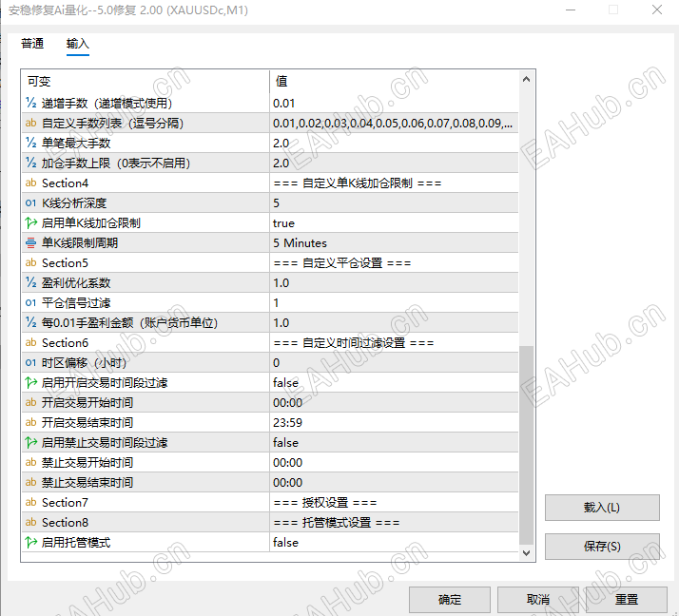Select the '=== 自定义单K线加仓限制 ===' cell
Image resolution: width=679 pixels, height=616 pixels.
[394, 183]
